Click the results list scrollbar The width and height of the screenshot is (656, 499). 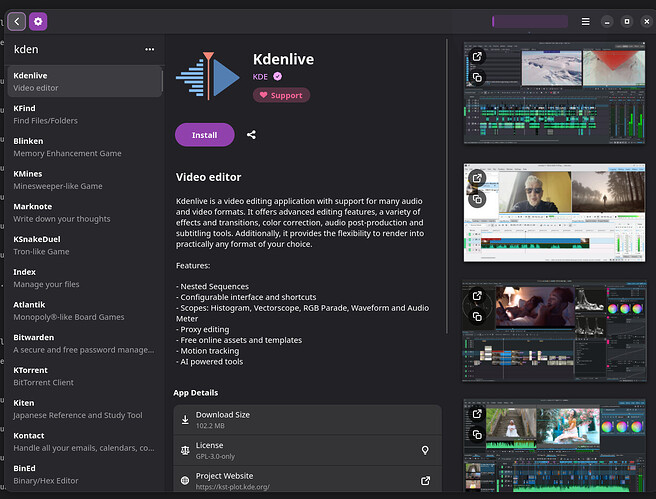(x=163, y=82)
